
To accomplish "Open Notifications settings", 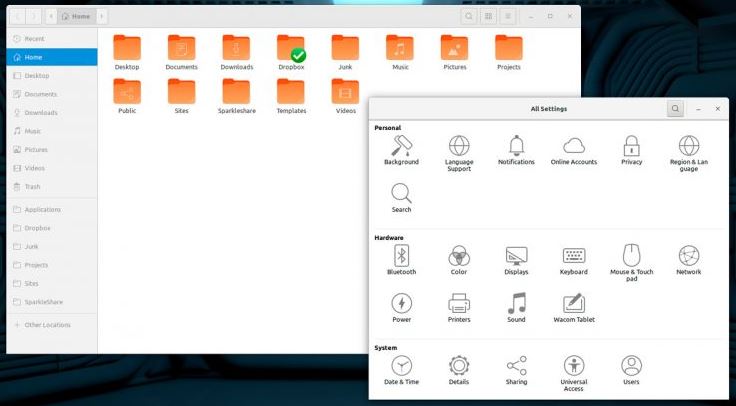I will (516, 147).
